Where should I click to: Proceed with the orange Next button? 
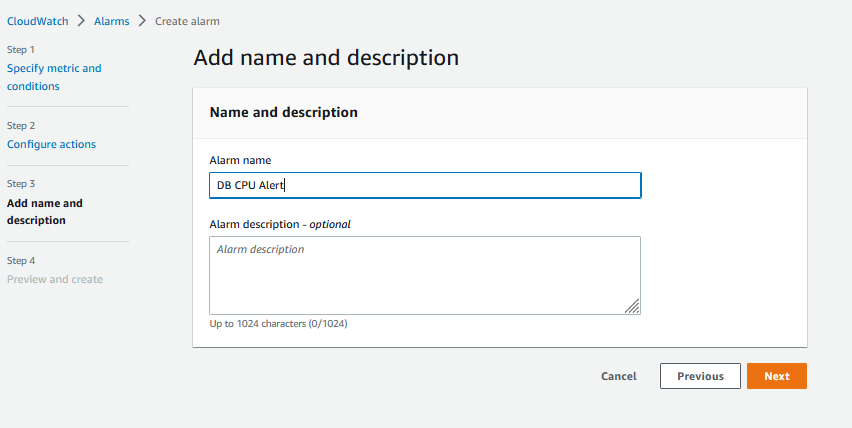[x=776, y=376]
